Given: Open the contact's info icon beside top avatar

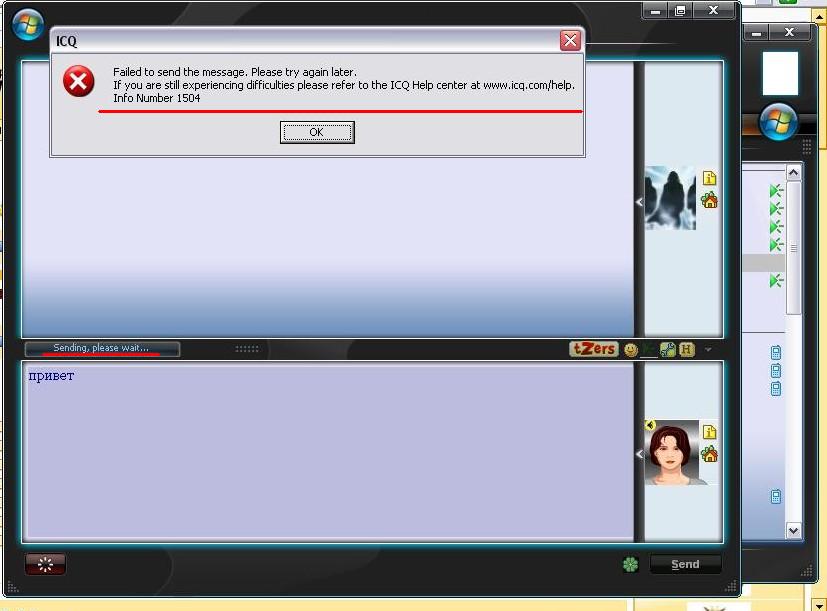Looking at the screenshot, I should [x=709, y=178].
